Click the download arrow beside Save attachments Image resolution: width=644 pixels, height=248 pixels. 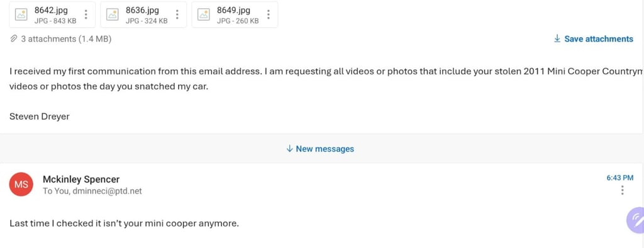557,38
